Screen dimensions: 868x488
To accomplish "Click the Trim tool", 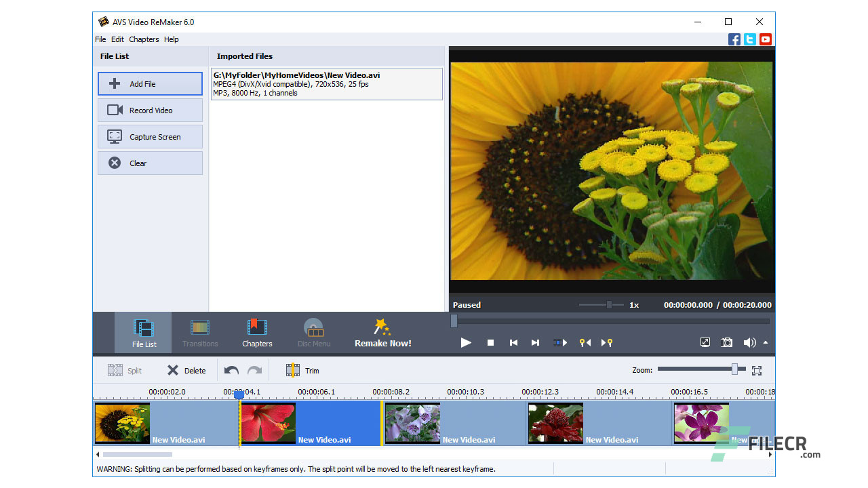I will click(302, 371).
